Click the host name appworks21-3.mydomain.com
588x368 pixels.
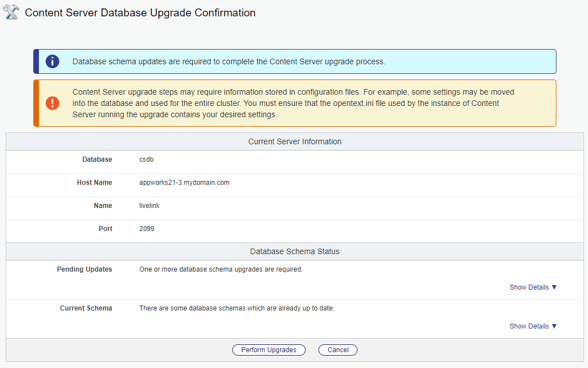pyautogui.click(x=184, y=183)
